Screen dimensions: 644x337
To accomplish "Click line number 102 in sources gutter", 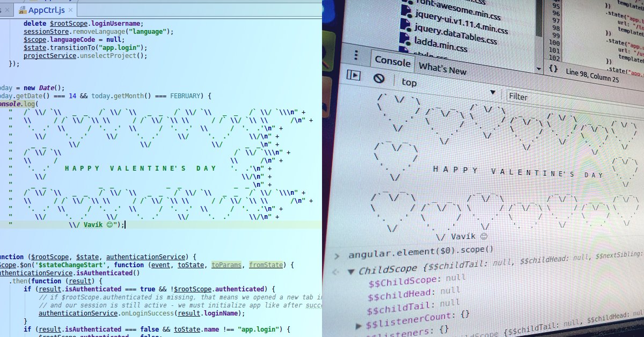I will (555, 58).
